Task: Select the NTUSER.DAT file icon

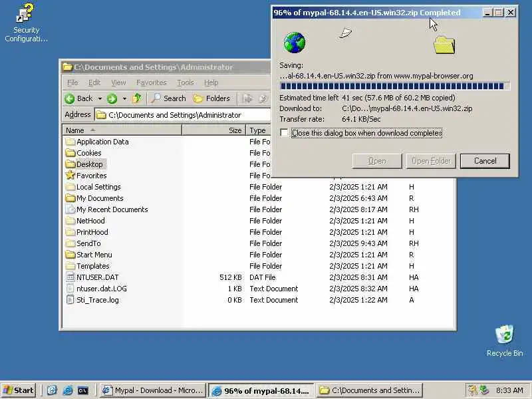Action: point(70,277)
